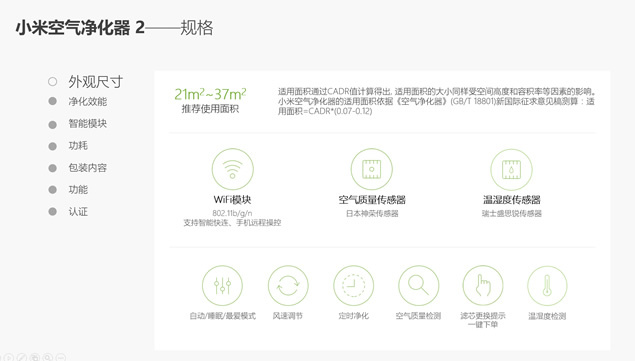635x361 pixels.
Task: Click the air quality detection magnifier icon
Action: (x=418, y=286)
